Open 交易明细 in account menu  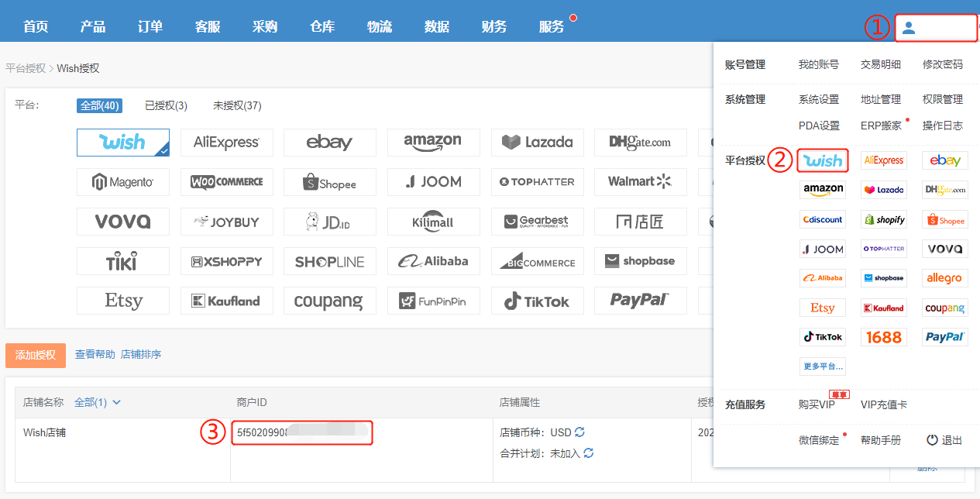point(881,64)
